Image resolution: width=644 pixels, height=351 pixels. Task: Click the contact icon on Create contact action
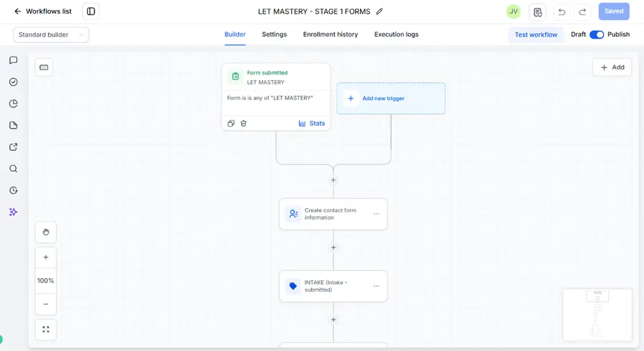(293, 214)
